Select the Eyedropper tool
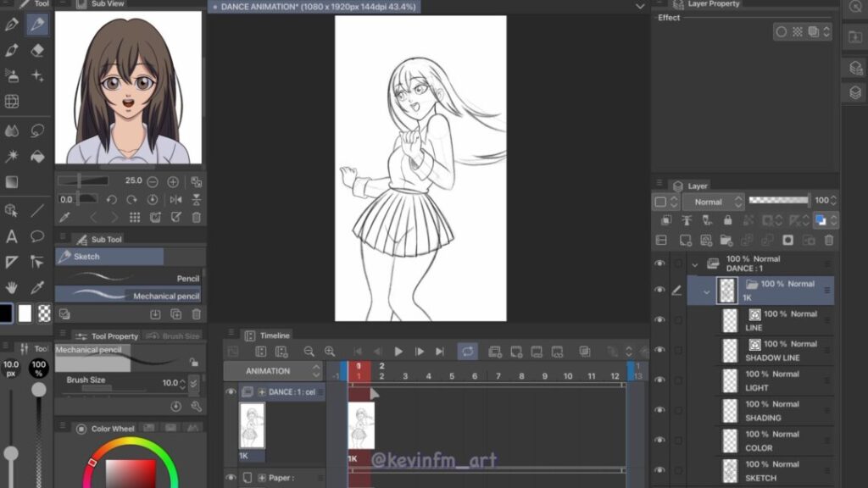Image resolution: width=868 pixels, height=488 pixels. pos(37,288)
